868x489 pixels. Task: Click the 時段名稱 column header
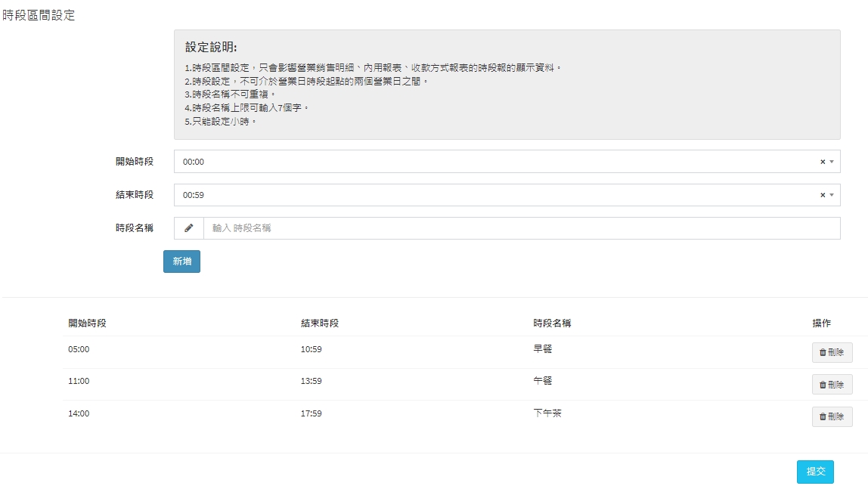pyautogui.click(x=552, y=323)
